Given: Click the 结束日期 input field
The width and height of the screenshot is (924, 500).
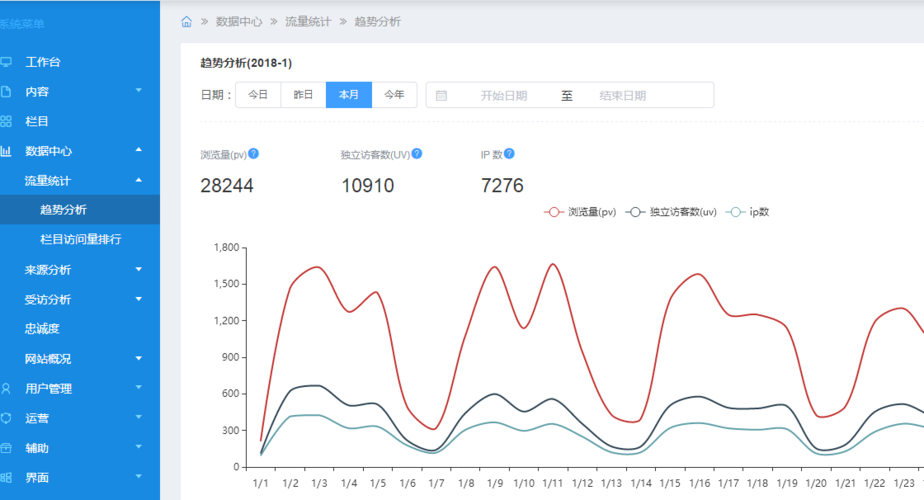Looking at the screenshot, I should click(x=623, y=96).
